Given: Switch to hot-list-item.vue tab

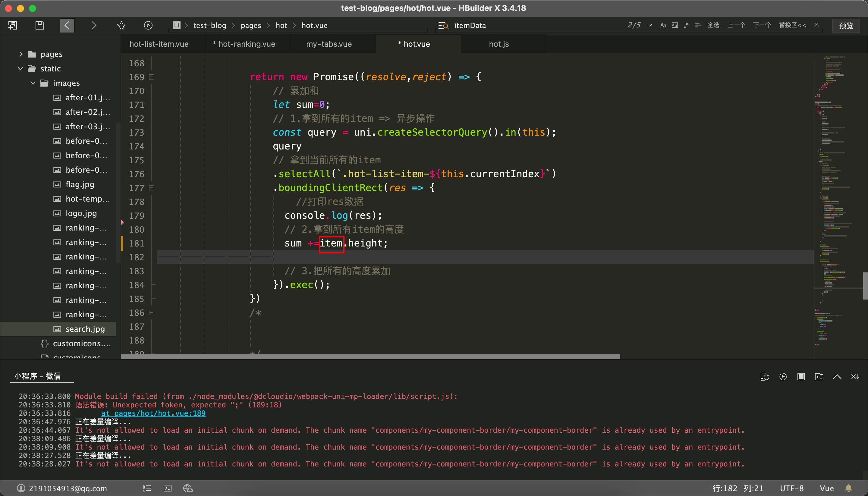Looking at the screenshot, I should [159, 44].
